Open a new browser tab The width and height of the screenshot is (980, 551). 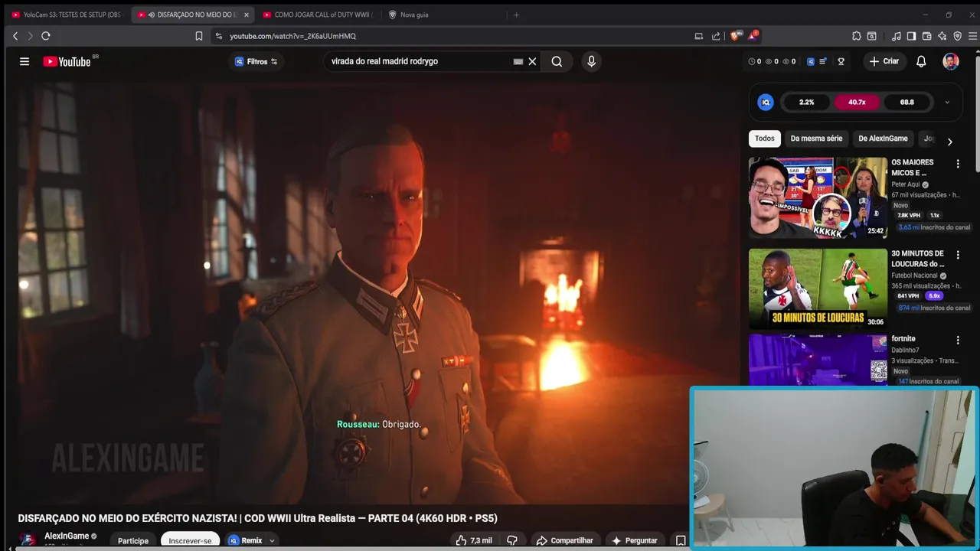click(516, 15)
